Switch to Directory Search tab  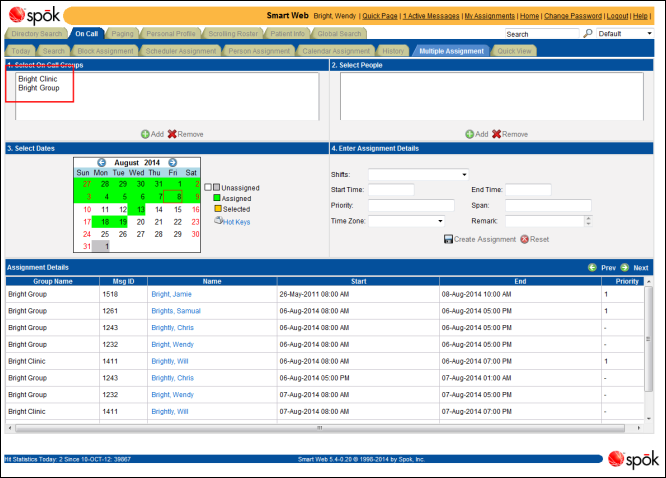(37, 34)
